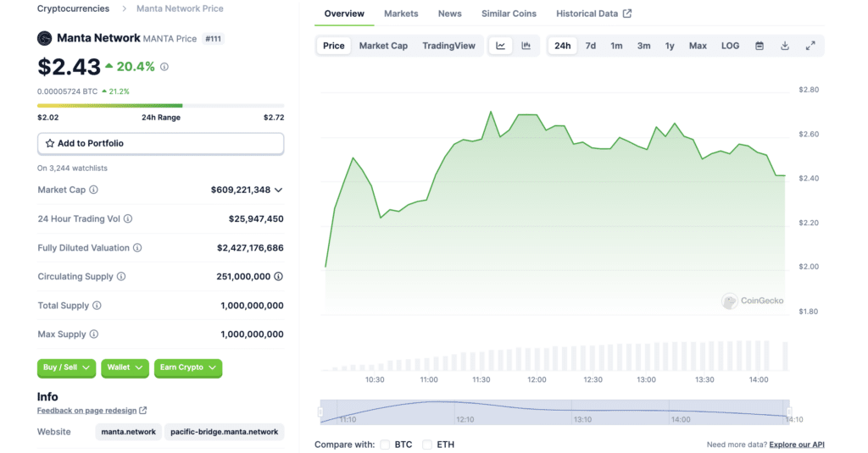Click the star icon in Add to Portfolio
Screen dimensions: 868x453
point(50,143)
